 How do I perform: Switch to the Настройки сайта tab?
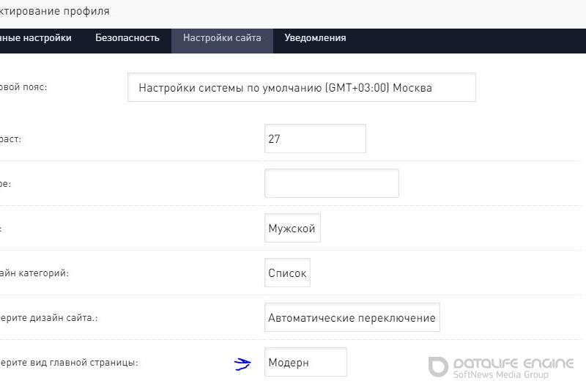tap(222, 38)
